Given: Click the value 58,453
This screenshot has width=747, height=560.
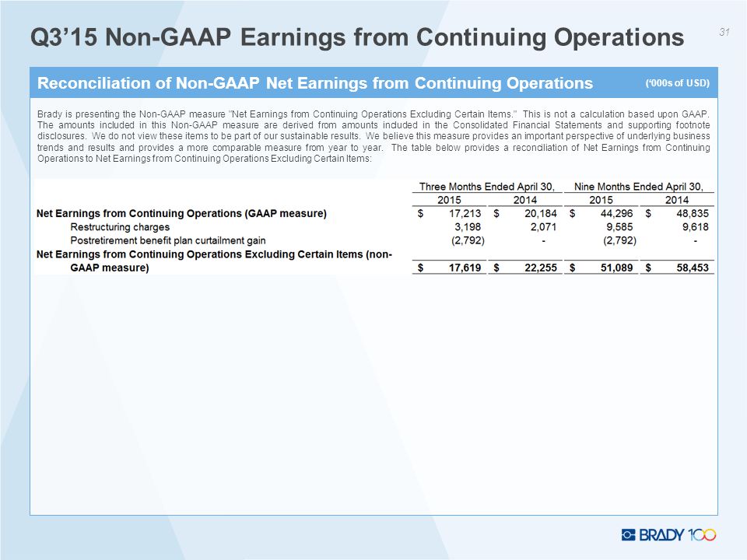Looking at the screenshot, I should 693,268.
